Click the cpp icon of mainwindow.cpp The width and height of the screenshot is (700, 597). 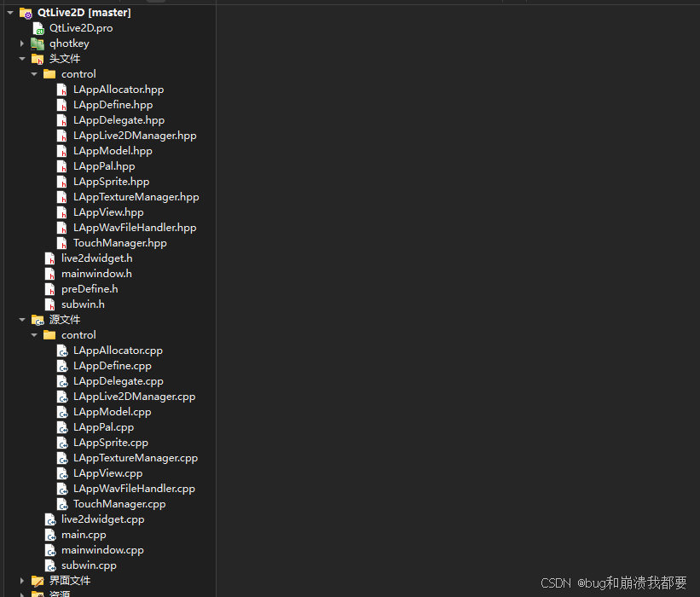coord(50,550)
